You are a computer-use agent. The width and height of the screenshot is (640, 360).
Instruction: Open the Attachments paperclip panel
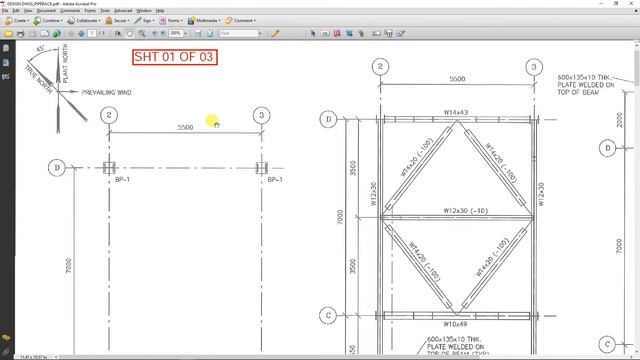pyautogui.click(x=6, y=352)
